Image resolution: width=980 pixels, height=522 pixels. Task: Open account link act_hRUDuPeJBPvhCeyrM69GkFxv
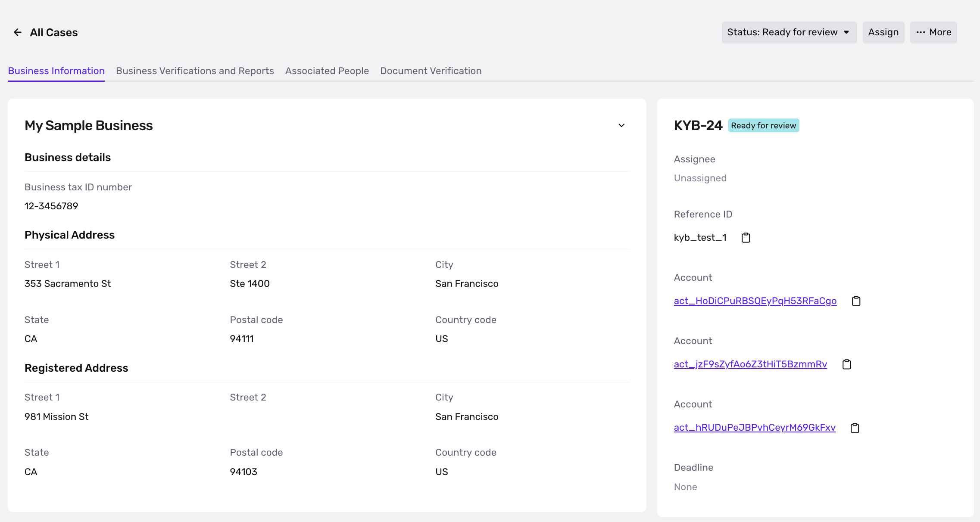754,427
